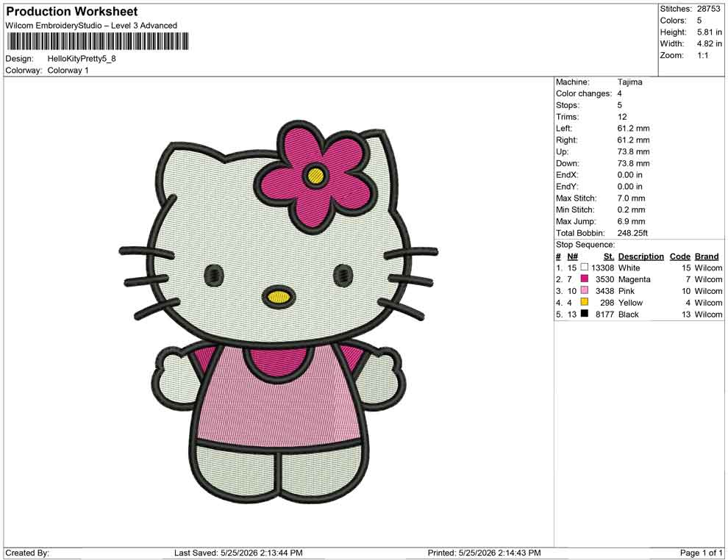The image size is (728, 560).
Task: Click the 'N#' column header
Action: pyautogui.click(x=572, y=256)
